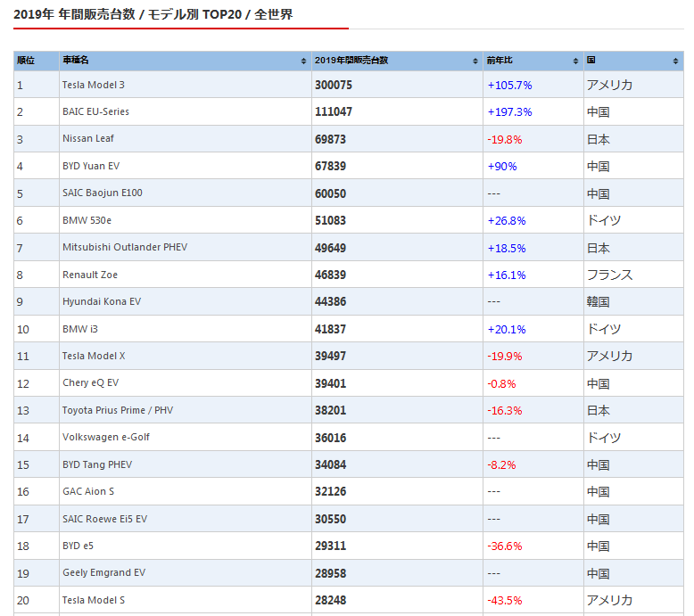This screenshot has height=616, width=694.
Task: Select BYD Tang PHEV cell
Action: [x=186, y=464]
